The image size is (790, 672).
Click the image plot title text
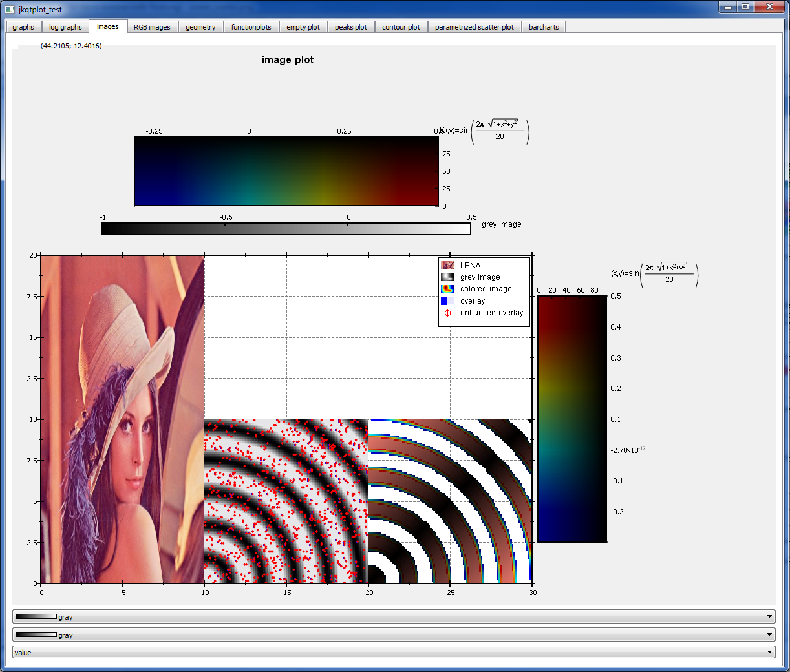coord(288,59)
